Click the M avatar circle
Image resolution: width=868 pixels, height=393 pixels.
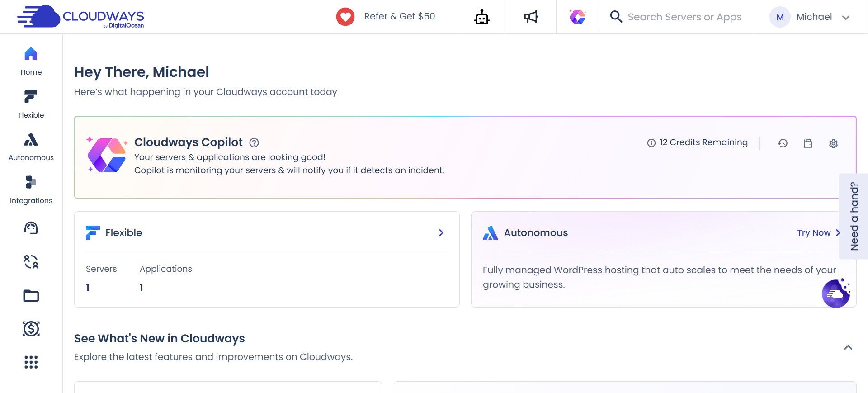(x=780, y=17)
